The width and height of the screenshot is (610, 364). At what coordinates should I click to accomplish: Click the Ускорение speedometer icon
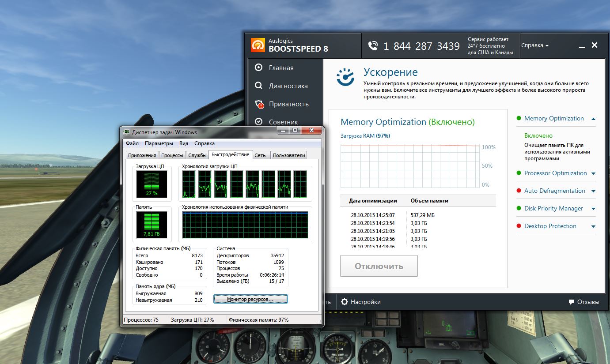click(x=346, y=77)
